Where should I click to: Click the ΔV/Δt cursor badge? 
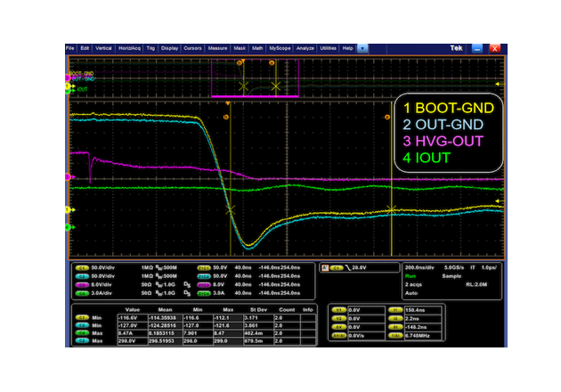pyautogui.click(x=338, y=336)
